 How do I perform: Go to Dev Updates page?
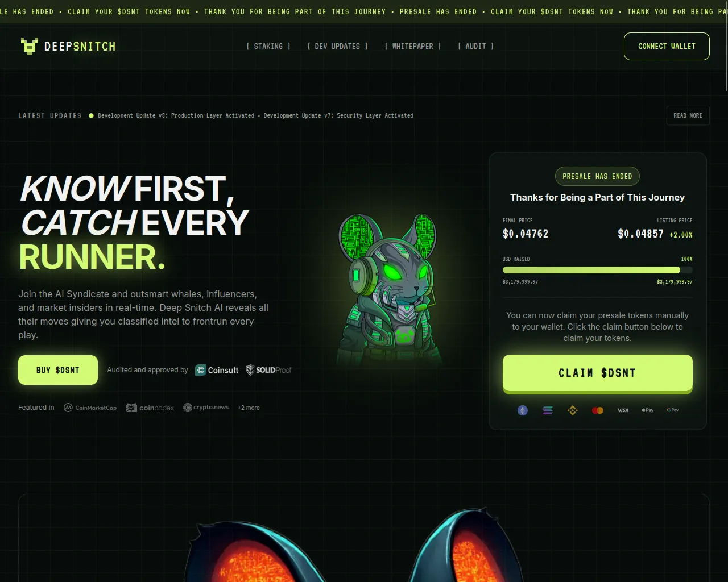point(338,46)
